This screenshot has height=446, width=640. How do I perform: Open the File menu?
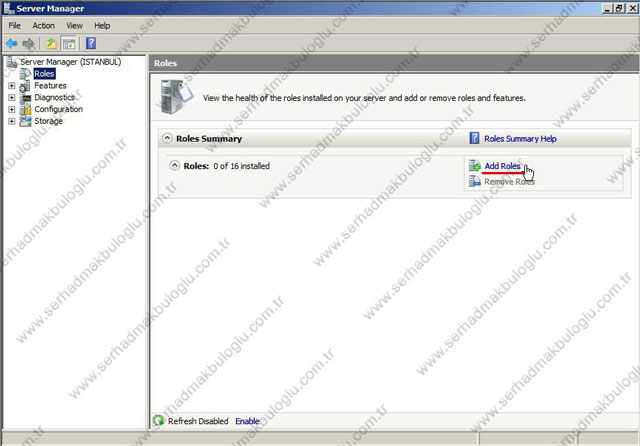pos(14,26)
